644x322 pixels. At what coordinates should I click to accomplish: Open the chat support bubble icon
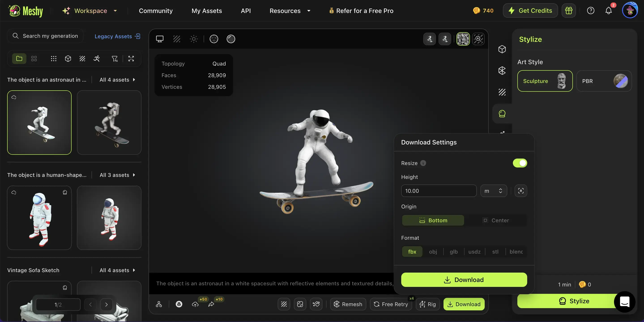coord(625,302)
